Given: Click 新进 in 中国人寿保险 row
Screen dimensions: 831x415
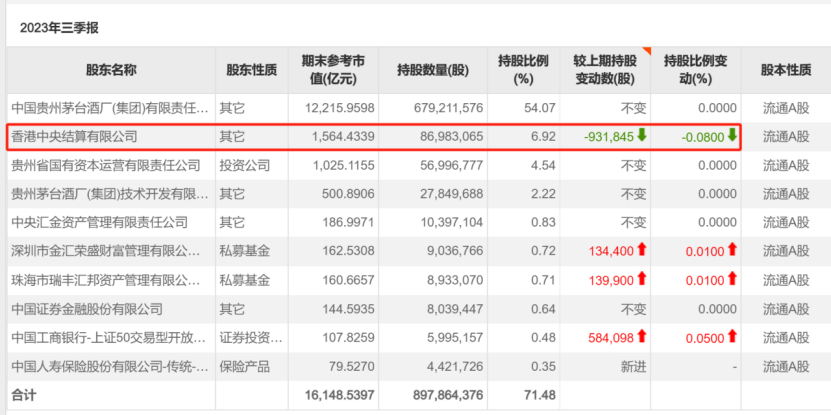Looking at the screenshot, I should point(633,366).
